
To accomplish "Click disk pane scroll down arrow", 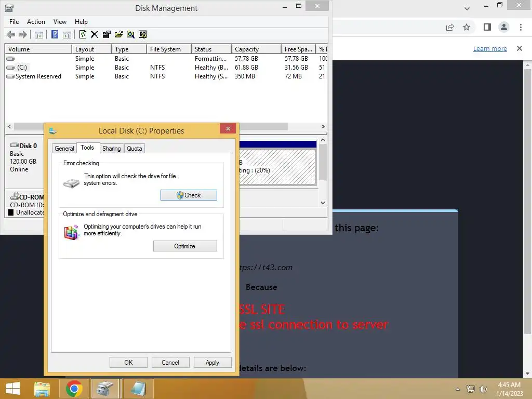I will coord(323,203).
